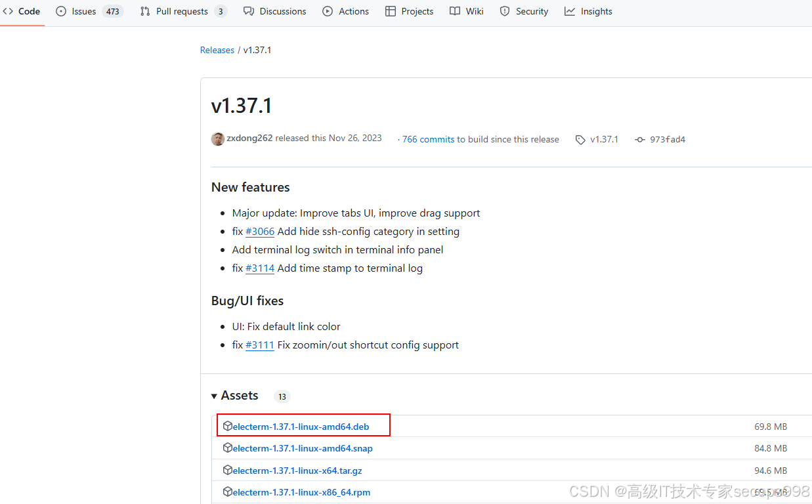The width and height of the screenshot is (812, 504).
Task: Click the Releases breadcrumb link
Action: click(217, 50)
